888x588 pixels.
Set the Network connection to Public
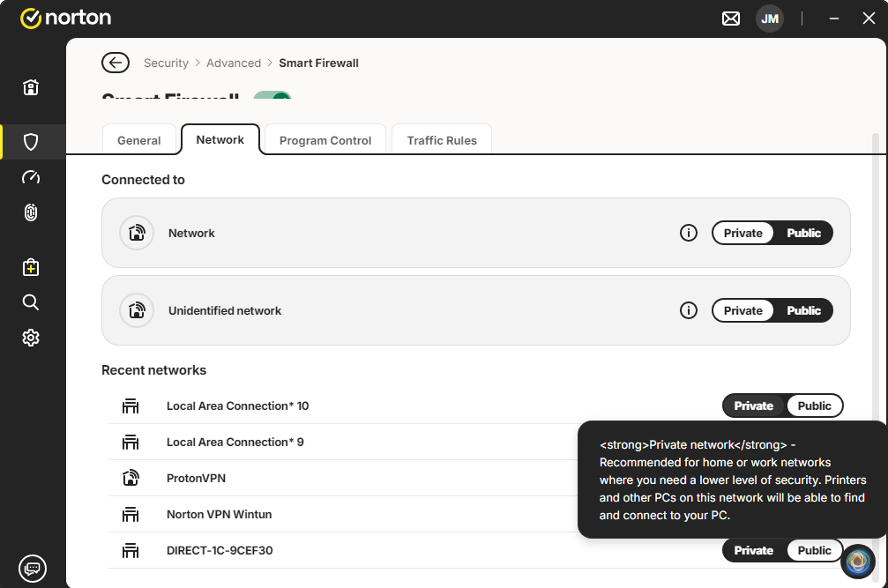[803, 233]
